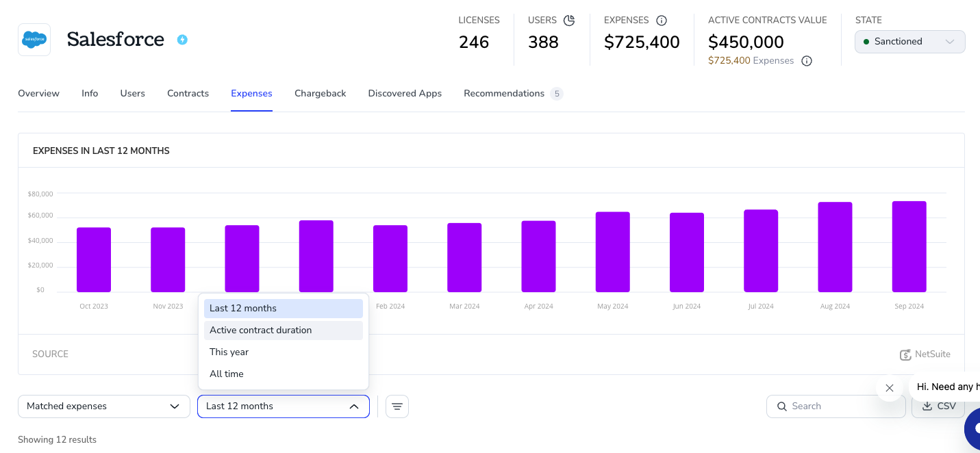
Task: Switch to the Expenses tab
Action: coord(251,94)
